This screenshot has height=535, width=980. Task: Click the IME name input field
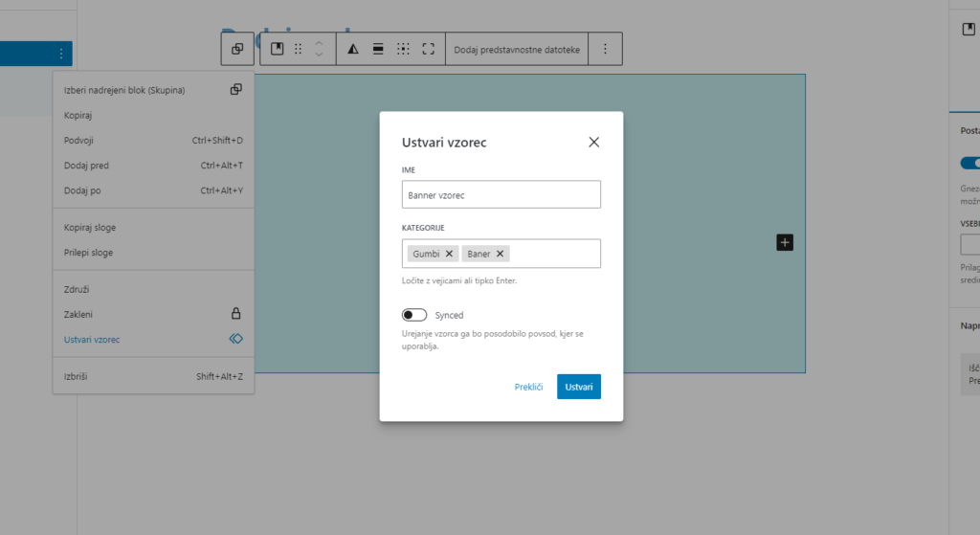501,195
